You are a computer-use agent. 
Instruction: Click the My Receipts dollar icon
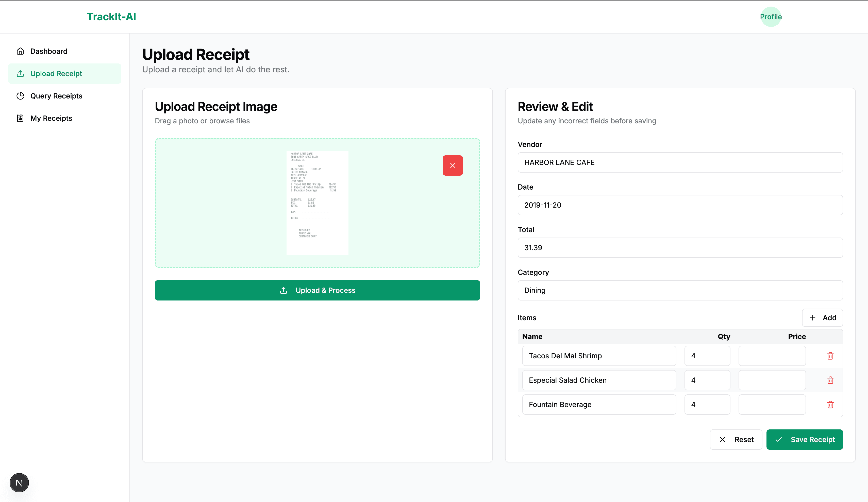21,118
